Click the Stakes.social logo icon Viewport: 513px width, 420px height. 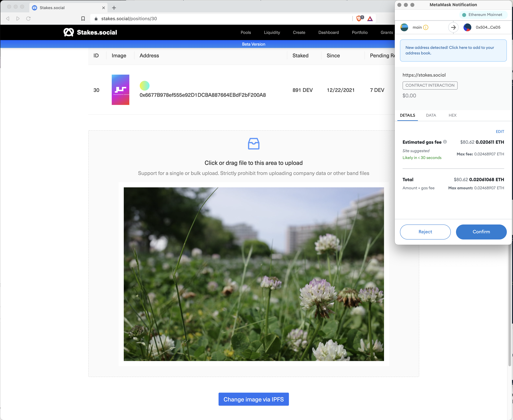[68, 32]
